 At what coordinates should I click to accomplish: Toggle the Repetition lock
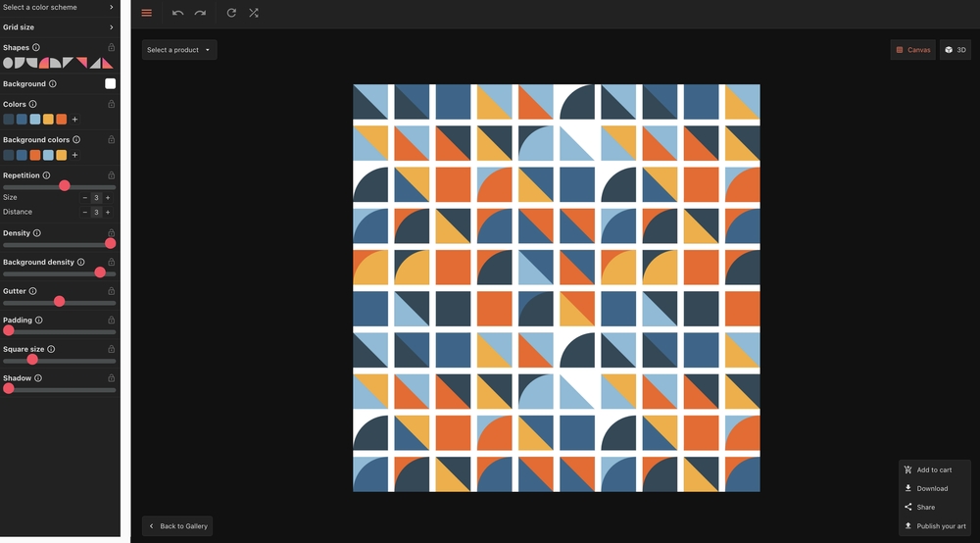tap(112, 175)
